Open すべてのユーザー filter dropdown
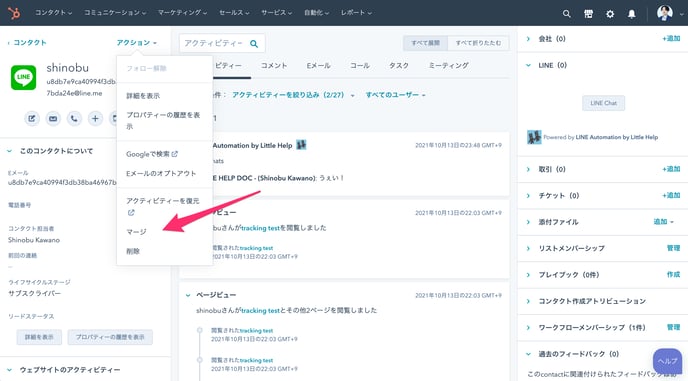The image size is (688, 381). (395, 95)
